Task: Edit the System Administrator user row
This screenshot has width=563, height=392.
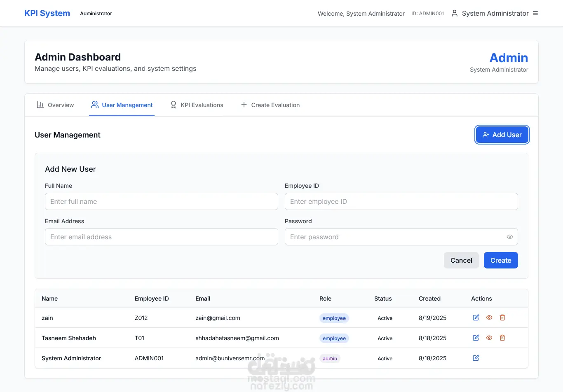Action: pos(476,358)
